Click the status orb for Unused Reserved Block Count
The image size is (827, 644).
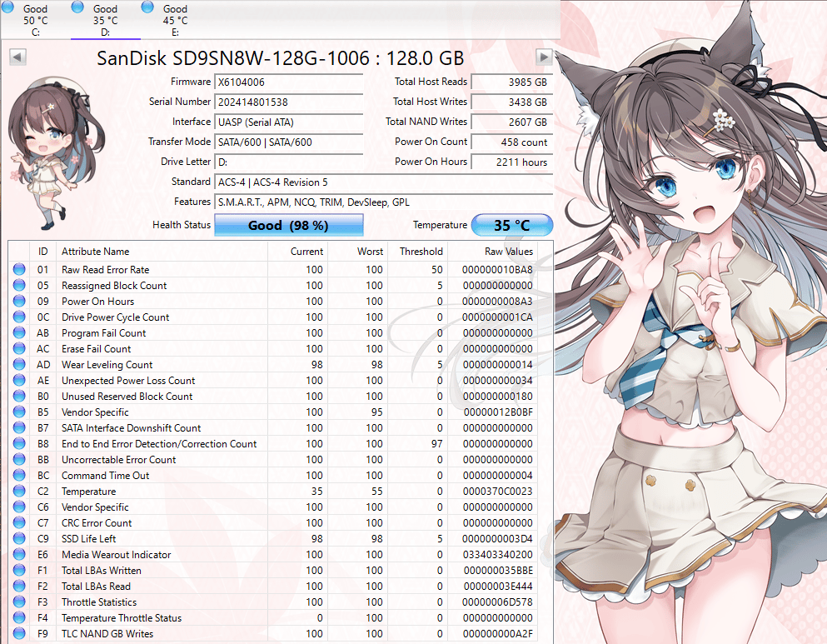[19, 396]
